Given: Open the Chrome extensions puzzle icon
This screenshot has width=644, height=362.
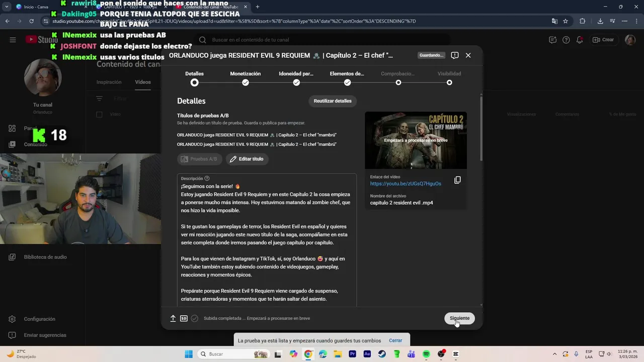Looking at the screenshot, I should click(583, 21).
